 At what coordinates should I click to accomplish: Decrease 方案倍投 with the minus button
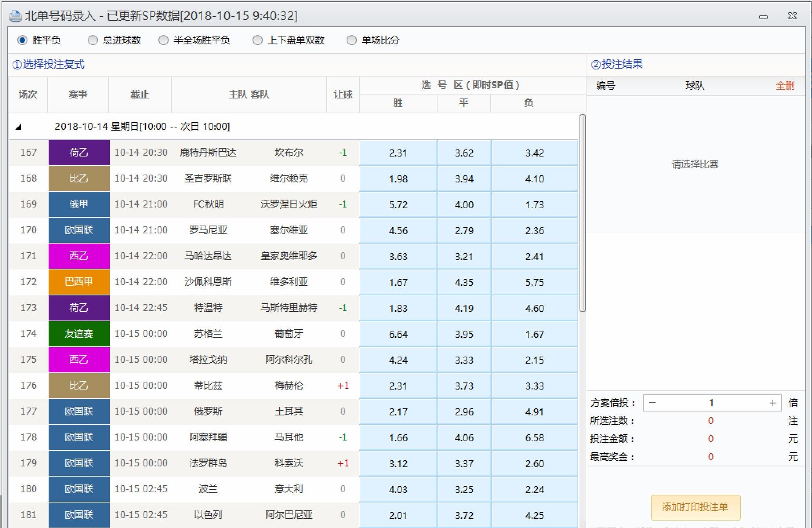point(652,403)
